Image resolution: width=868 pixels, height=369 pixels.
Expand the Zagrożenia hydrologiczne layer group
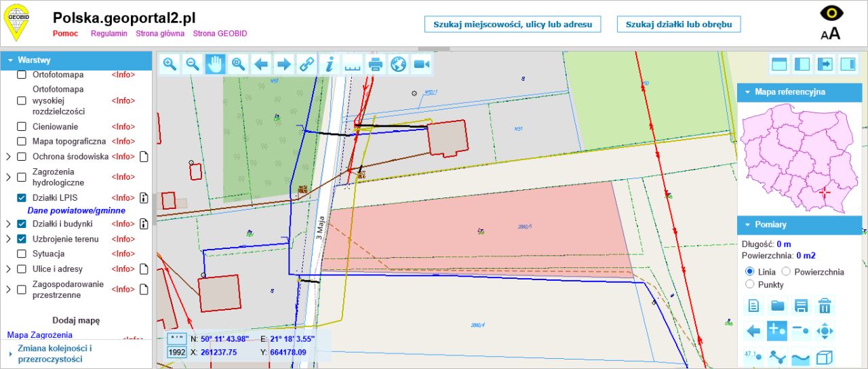tap(8, 177)
